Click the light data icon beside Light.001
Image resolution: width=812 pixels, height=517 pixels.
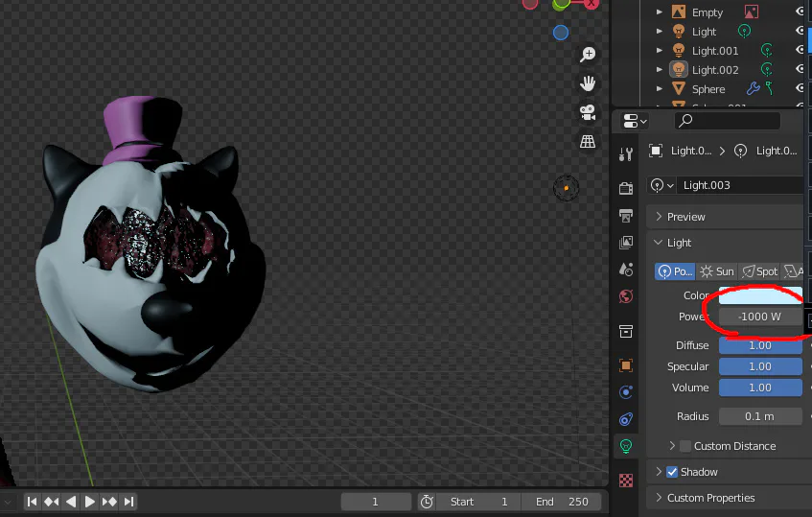pos(767,50)
